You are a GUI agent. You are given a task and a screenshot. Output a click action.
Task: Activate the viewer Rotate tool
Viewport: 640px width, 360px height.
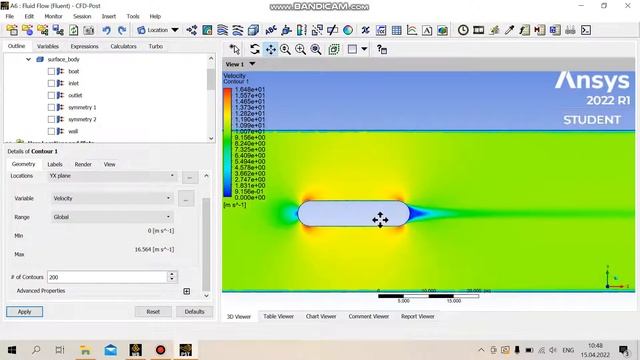[x=255, y=49]
